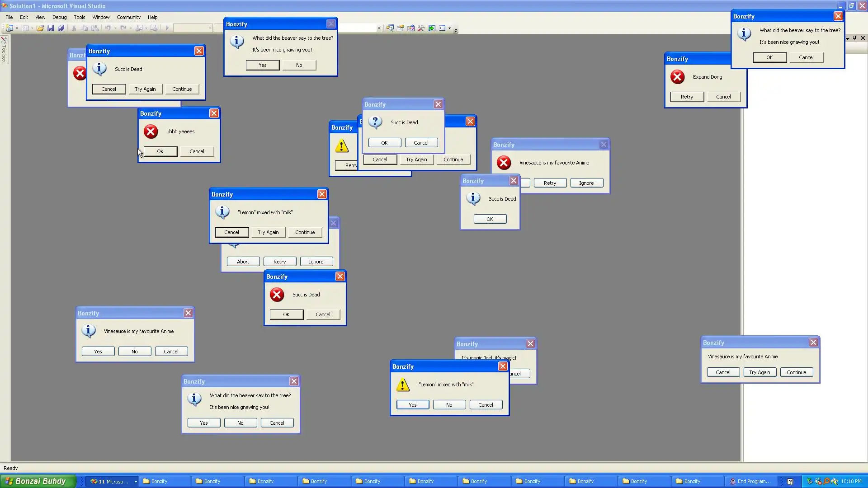Expand the New Project dropdown arrow
868x488 pixels.
tap(17, 28)
